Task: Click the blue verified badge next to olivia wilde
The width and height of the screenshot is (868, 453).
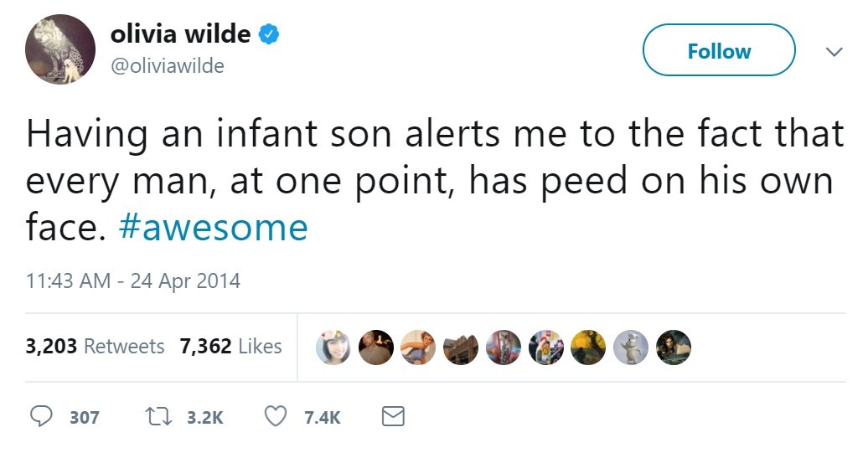Action: click(269, 34)
